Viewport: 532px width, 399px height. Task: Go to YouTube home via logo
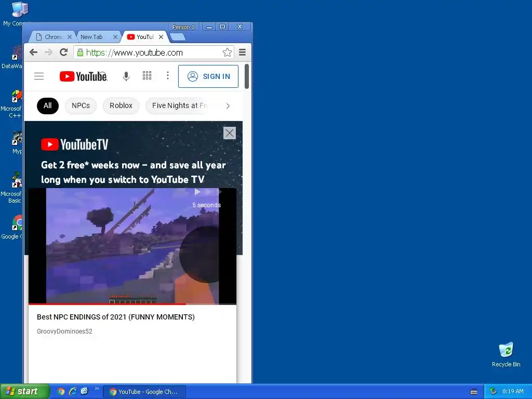pos(83,76)
